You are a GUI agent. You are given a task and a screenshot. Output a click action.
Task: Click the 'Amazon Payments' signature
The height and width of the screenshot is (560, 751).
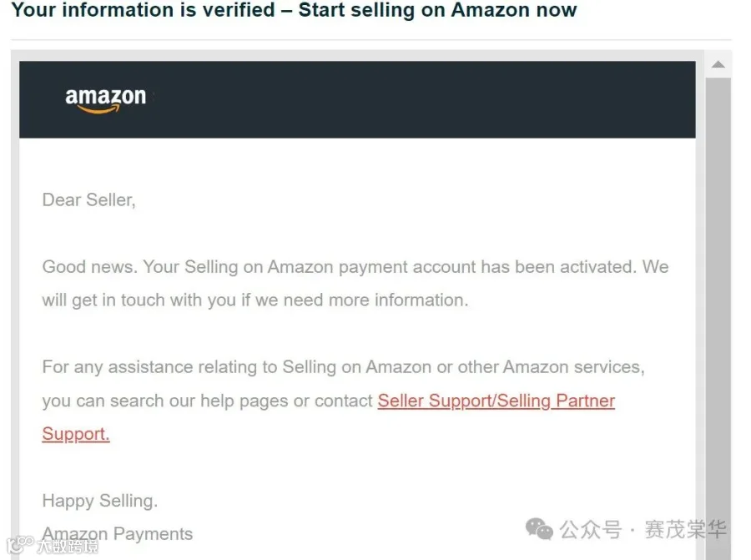(x=118, y=533)
